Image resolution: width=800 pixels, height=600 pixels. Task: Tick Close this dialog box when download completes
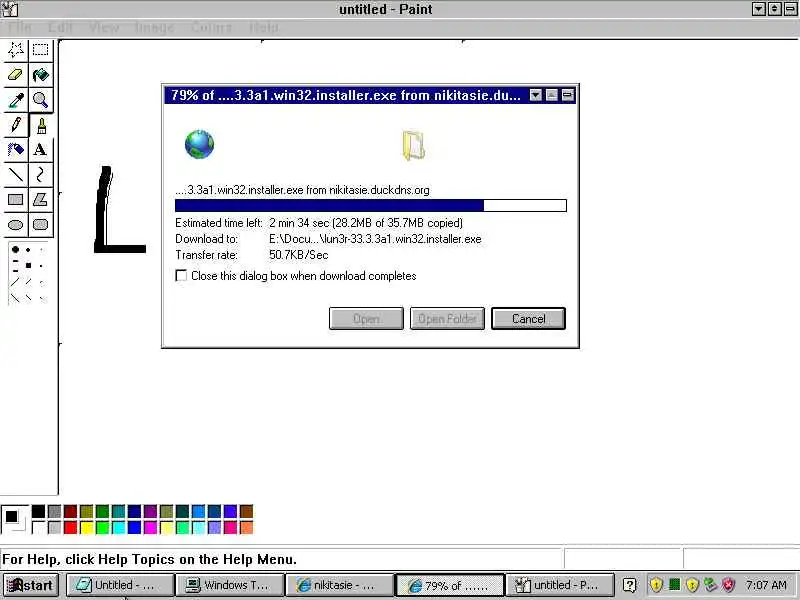[181, 276]
